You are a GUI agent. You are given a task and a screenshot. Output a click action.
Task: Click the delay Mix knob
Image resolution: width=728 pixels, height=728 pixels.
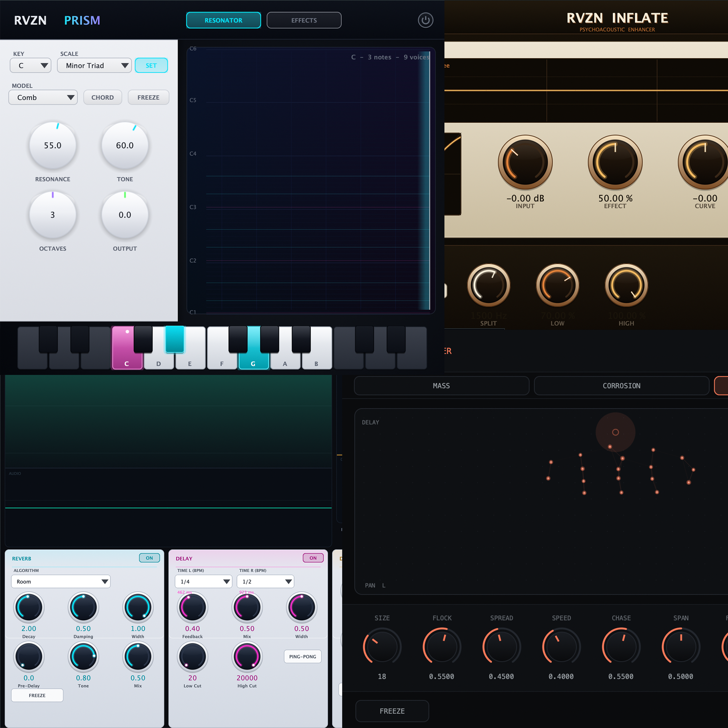coord(247,608)
